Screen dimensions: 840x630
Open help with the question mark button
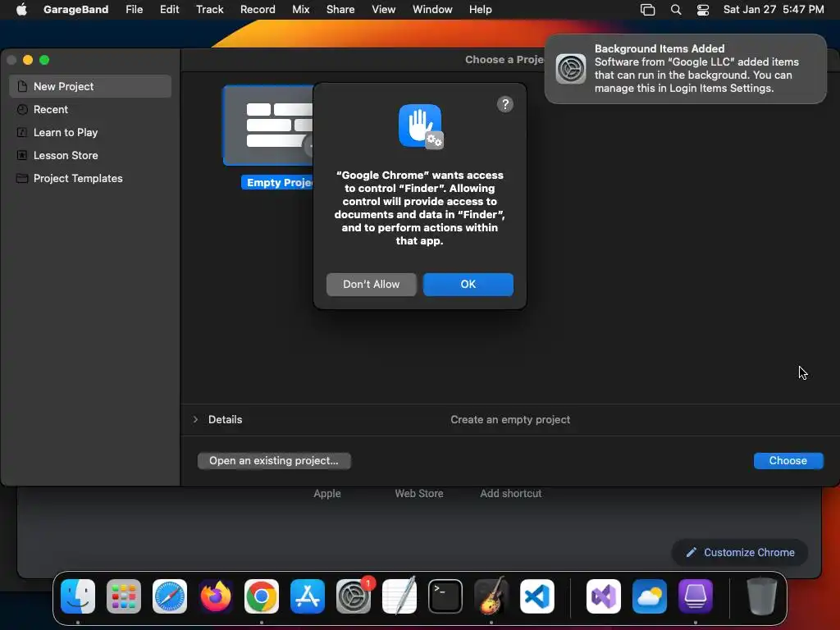coord(504,104)
